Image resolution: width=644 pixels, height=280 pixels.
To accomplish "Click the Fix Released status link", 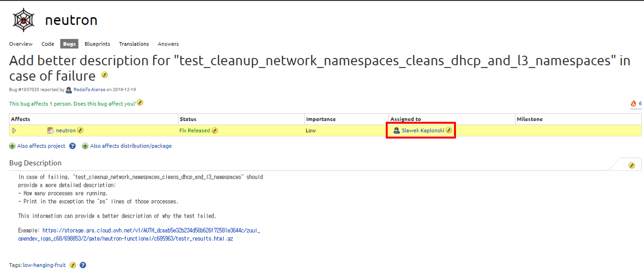I will click(194, 130).
